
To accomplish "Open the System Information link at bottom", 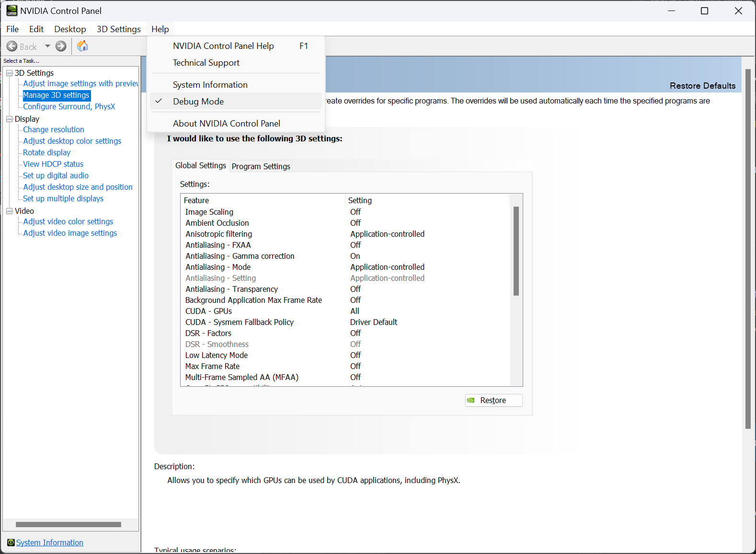I will (x=50, y=542).
